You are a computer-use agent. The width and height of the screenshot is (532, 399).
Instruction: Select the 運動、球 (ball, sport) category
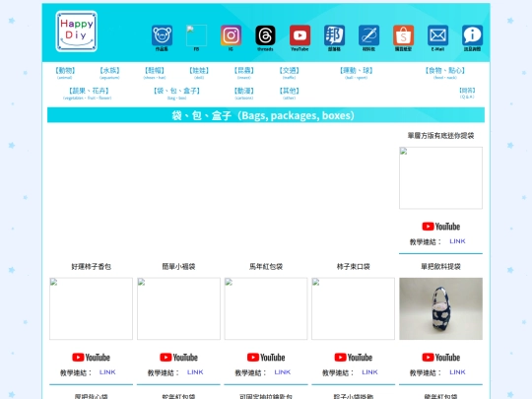(357, 72)
